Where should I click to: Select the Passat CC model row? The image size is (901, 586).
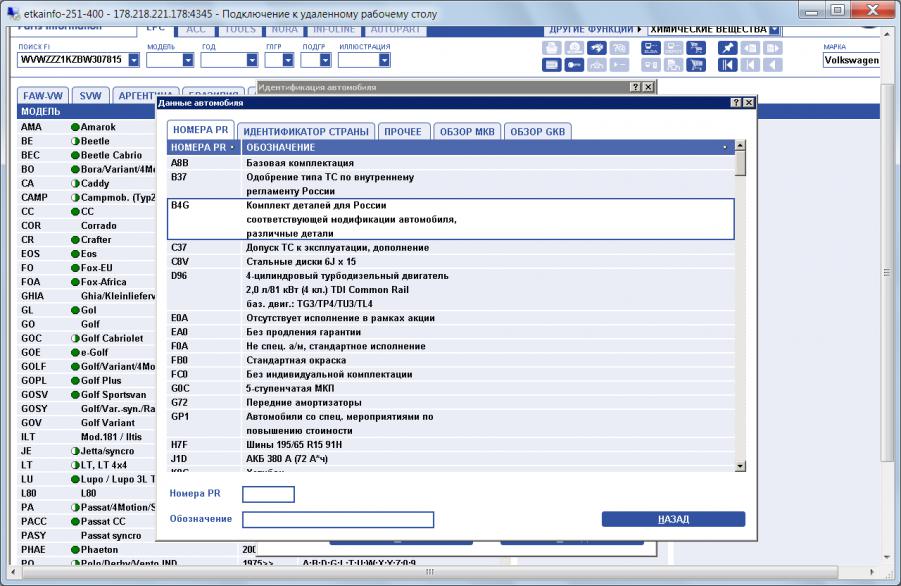pyautogui.click(x=87, y=522)
